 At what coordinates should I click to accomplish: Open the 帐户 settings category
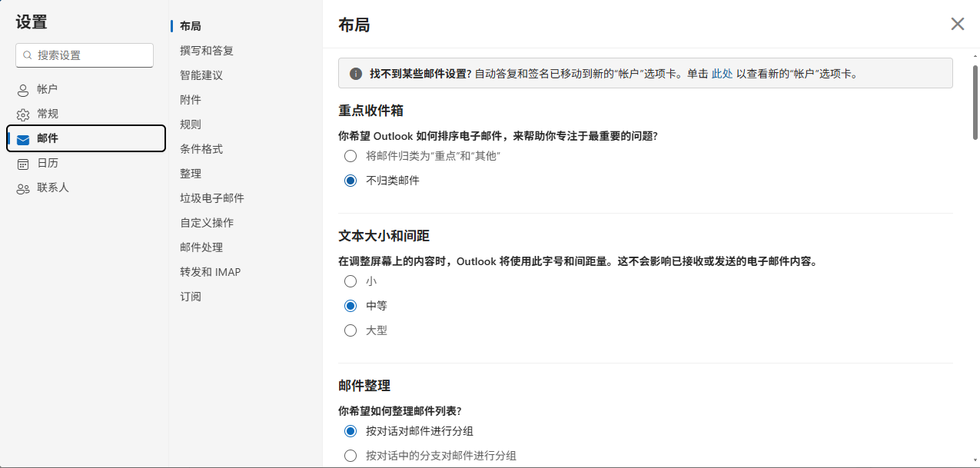tap(86, 89)
